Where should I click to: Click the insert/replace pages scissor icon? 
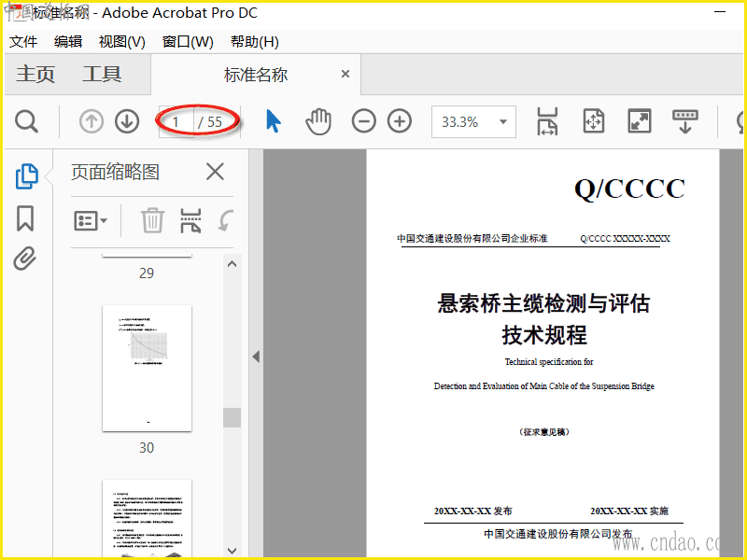click(x=190, y=221)
